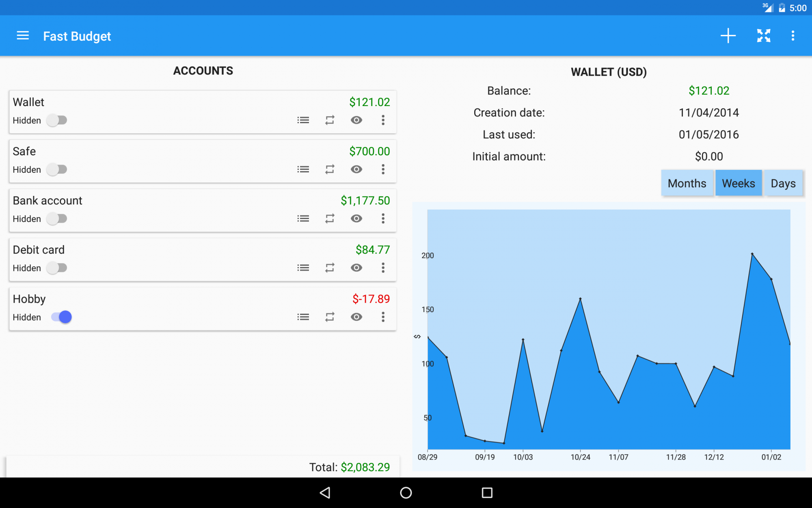Click last used 01/05/2016 value

(709, 135)
